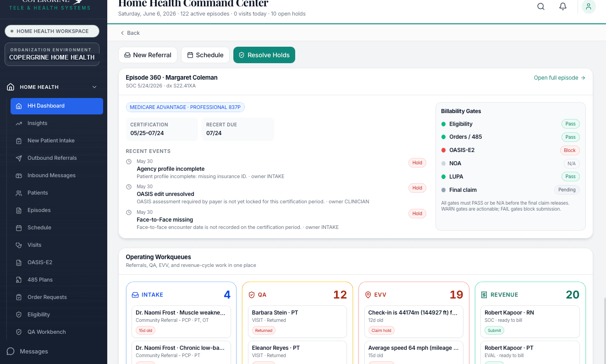
Task: Click the New Referral button
Action: [x=148, y=55]
